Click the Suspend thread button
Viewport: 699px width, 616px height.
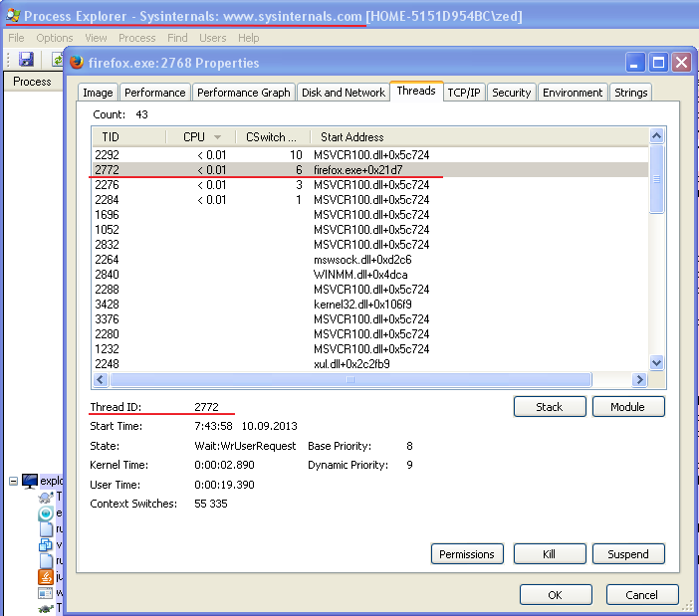pos(627,554)
